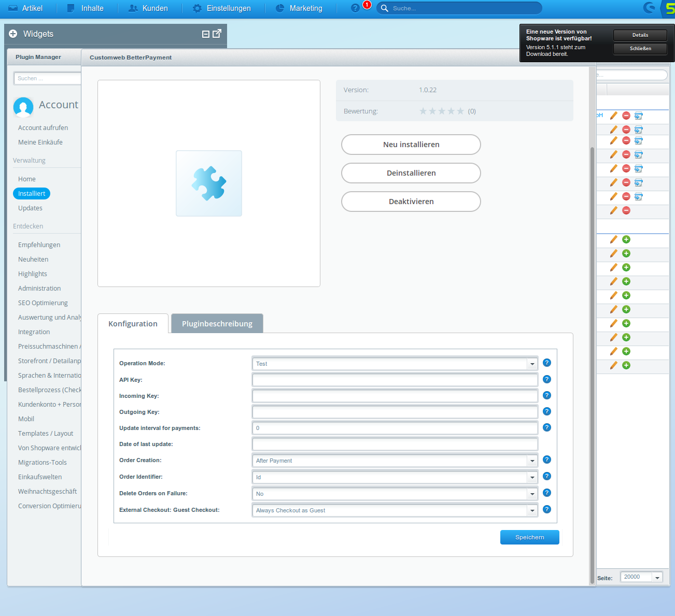Open help tooltip for API Key field

546,379
